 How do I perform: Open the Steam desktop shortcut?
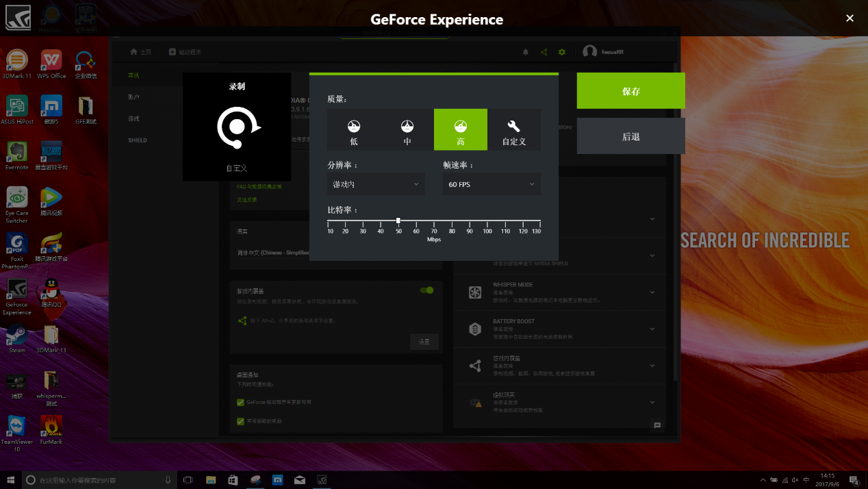[17, 339]
